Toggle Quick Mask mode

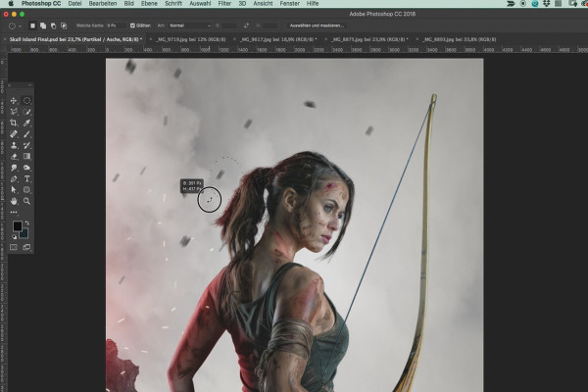click(14, 247)
